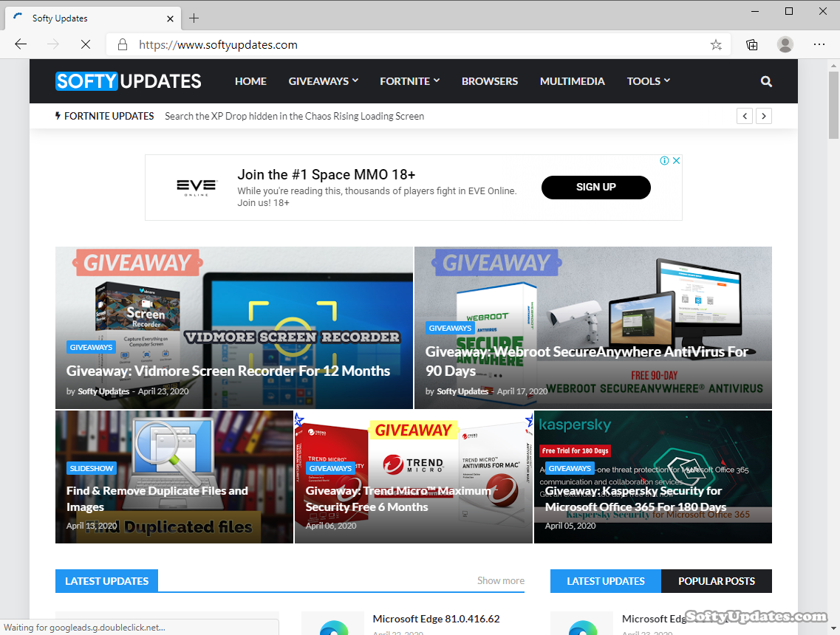Click the vertical page scrollbar thumb
This screenshot has width=840, height=635.
pos(833,105)
